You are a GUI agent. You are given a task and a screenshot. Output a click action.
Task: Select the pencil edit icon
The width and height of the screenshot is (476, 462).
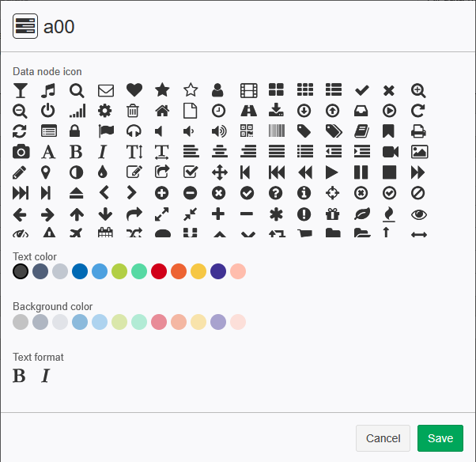(19, 172)
